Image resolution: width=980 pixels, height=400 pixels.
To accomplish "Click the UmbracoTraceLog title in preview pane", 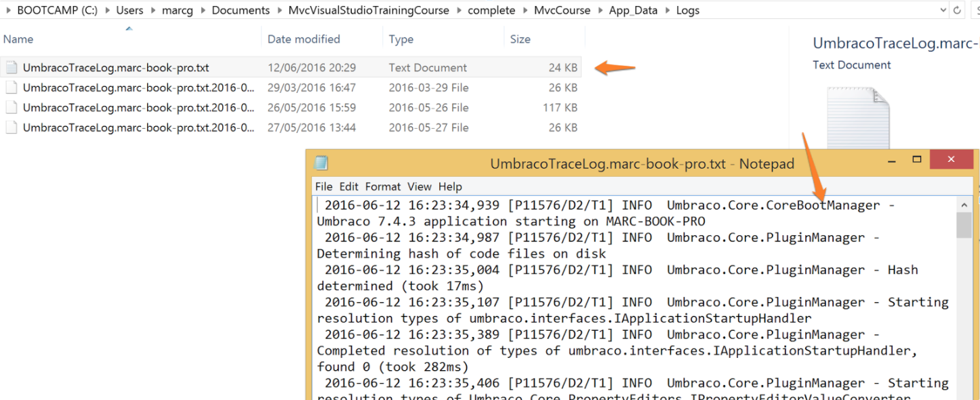I will coord(896,44).
